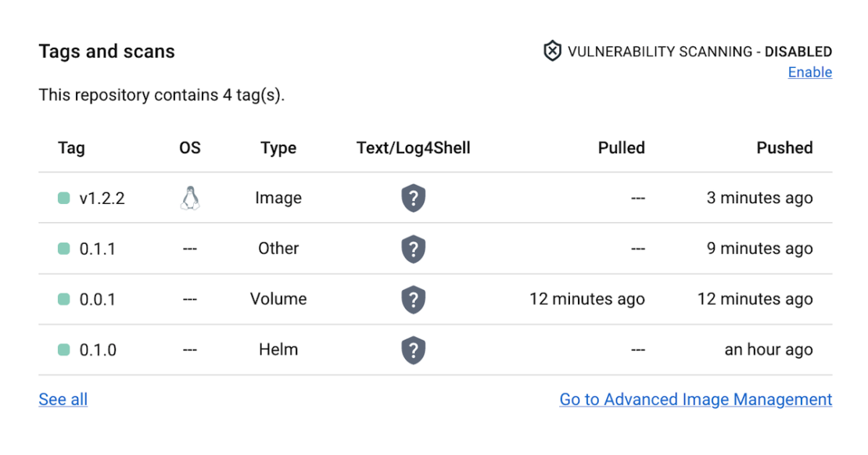Open the See all tags link
Screen dimensions: 868x455
(63, 399)
